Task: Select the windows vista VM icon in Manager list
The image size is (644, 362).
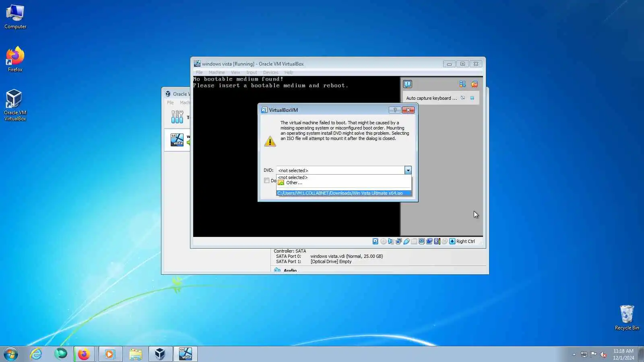Action: tap(177, 140)
